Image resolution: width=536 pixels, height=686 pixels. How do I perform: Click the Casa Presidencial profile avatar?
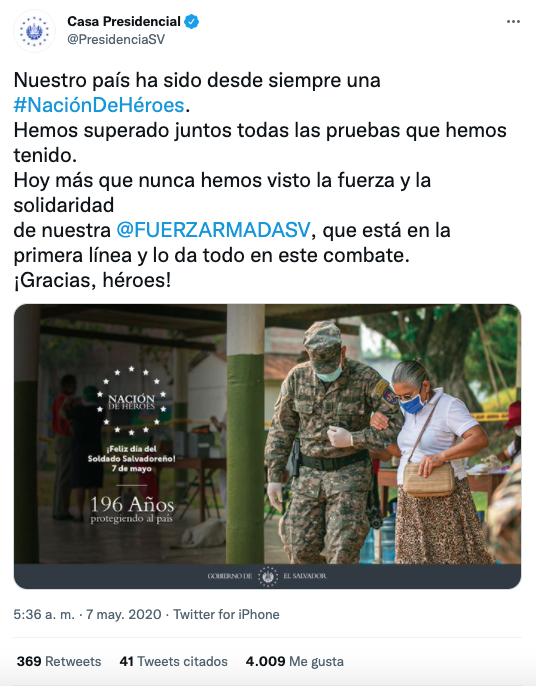pyautogui.click(x=34, y=31)
